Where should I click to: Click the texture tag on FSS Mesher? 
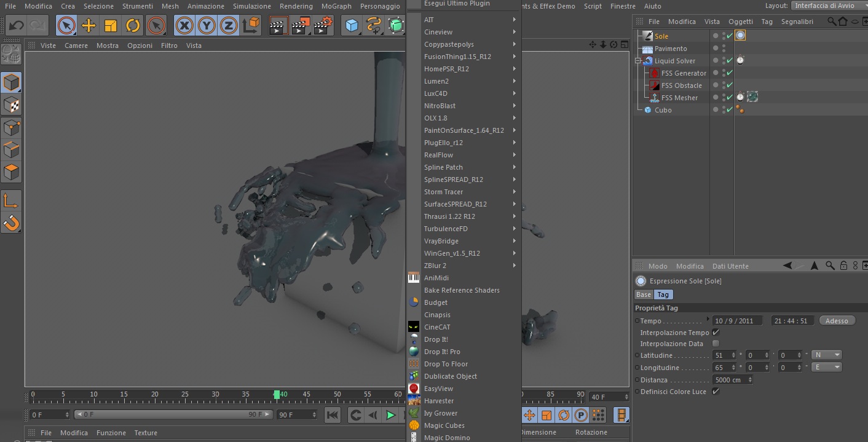click(x=752, y=97)
